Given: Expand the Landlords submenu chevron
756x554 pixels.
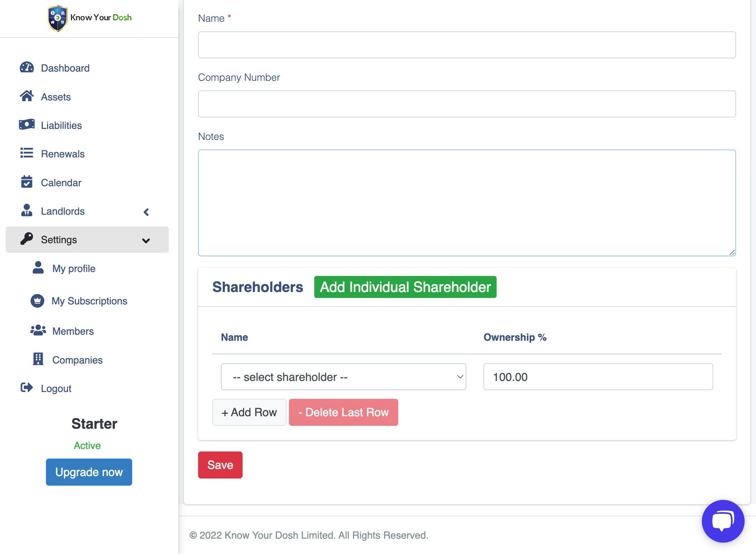Looking at the screenshot, I should pyautogui.click(x=146, y=212).
